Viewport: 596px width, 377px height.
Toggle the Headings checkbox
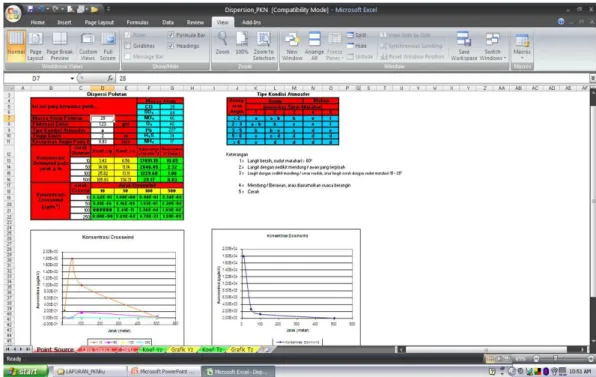click(x=171, y=46)
